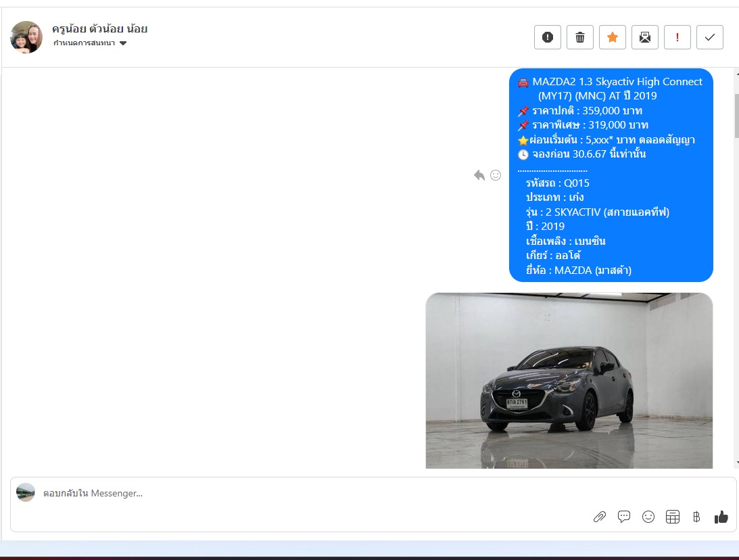Click the chat vertical scrollbar thumb
The image size is (739, 560).
tap(736, 116)
